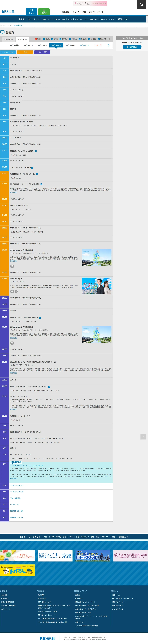148x644 pixels.
Task: Open the 2:30 テレビショッピング program link
Action: coord(17,485)
